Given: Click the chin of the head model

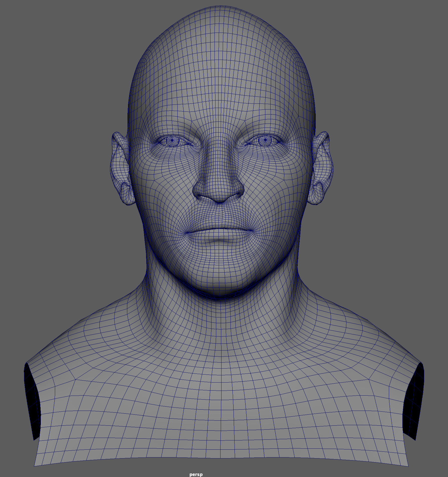Looking at the screenshot, I should (219, 276).
